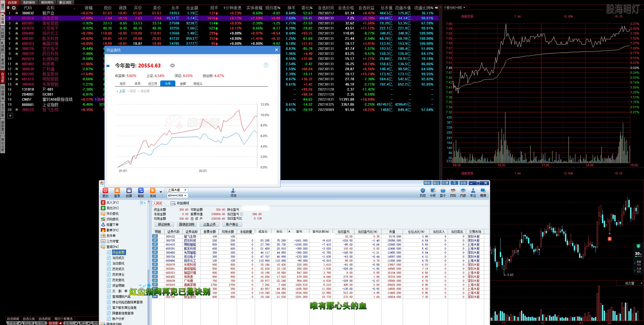This screenshot has height=325, width=644.
Task: Open the 收益曲线 tab in trading window
Action: [180, 203]
